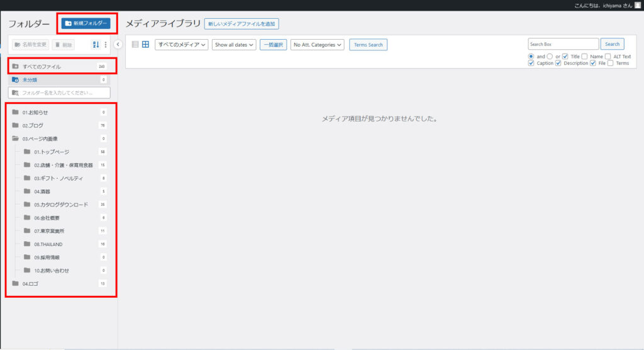Switch to list view icon
The width and height of the screenshot is (644, 350).
pyautogui.click(x=135, y=45)
